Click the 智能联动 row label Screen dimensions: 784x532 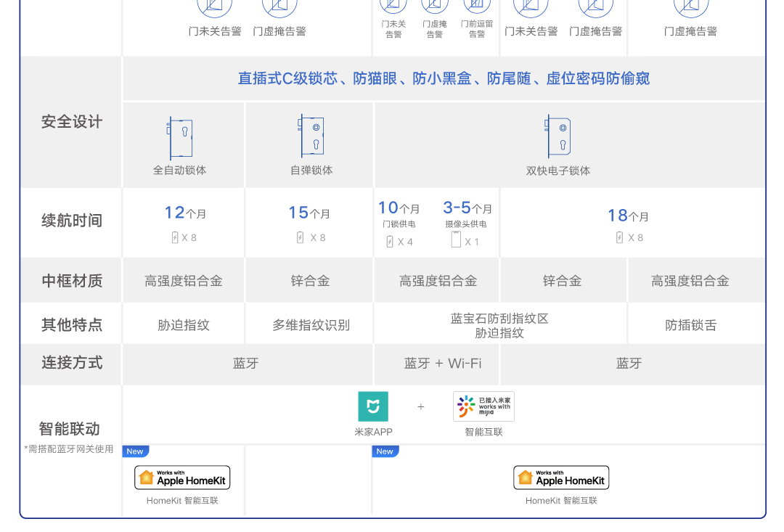[x=70, y=428]
